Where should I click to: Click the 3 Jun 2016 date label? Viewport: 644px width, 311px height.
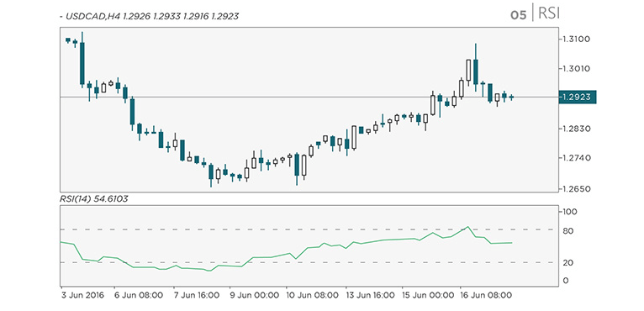[x=83, y=295]
